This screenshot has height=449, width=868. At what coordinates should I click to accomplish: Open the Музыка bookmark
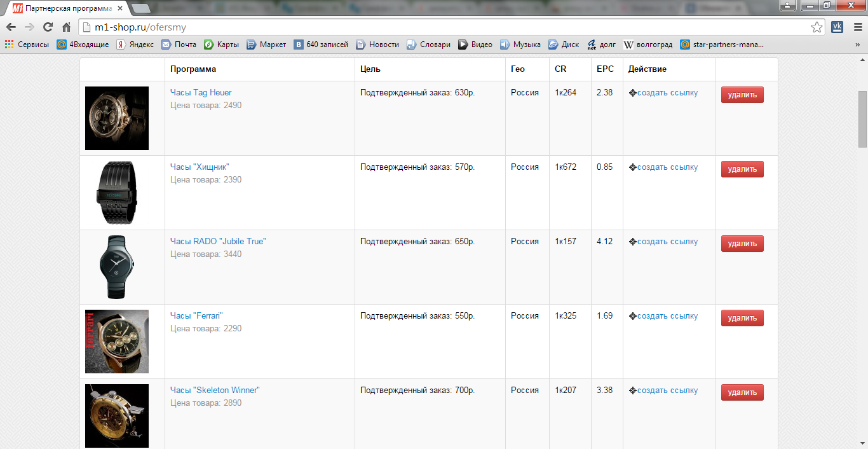point(520,45)
